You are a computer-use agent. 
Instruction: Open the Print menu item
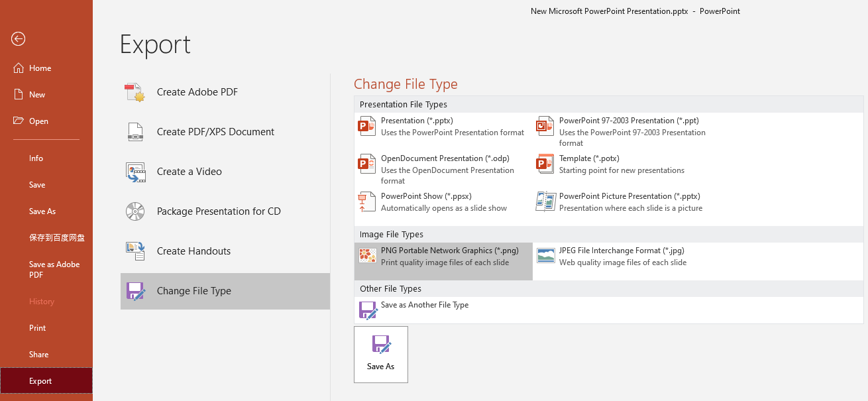click(38, 328)
